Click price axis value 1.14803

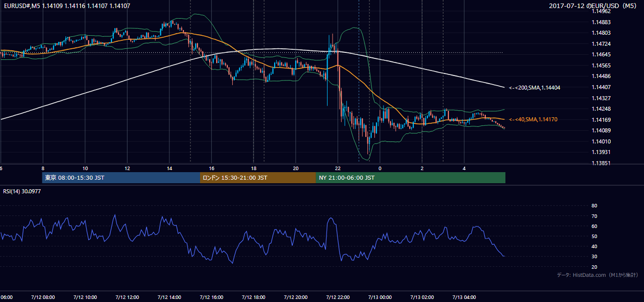(x=601, y=33)
